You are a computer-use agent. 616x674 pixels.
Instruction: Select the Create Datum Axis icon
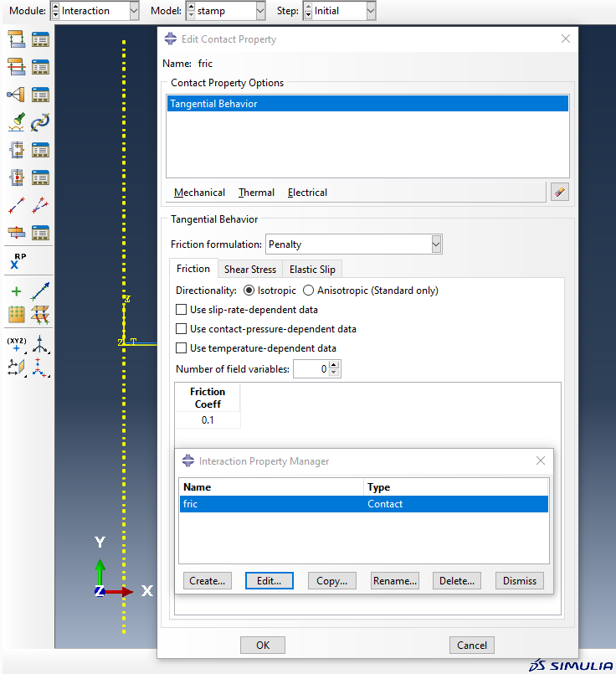[x=40, y=345]
